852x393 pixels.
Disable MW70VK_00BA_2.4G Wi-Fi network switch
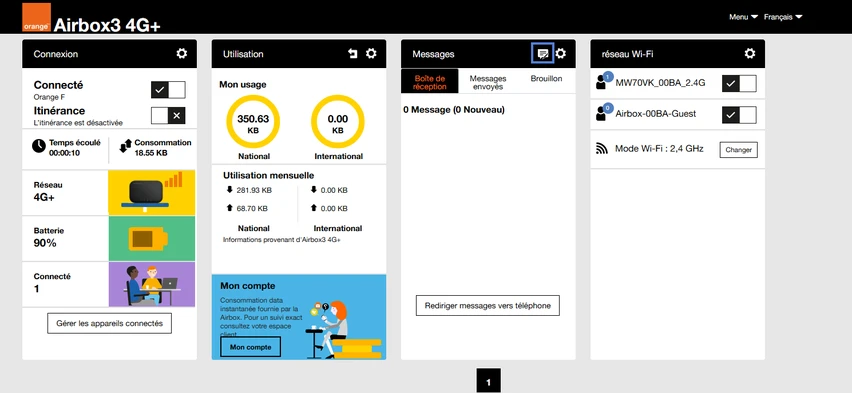pyautogui.click(x=739, y=83)
